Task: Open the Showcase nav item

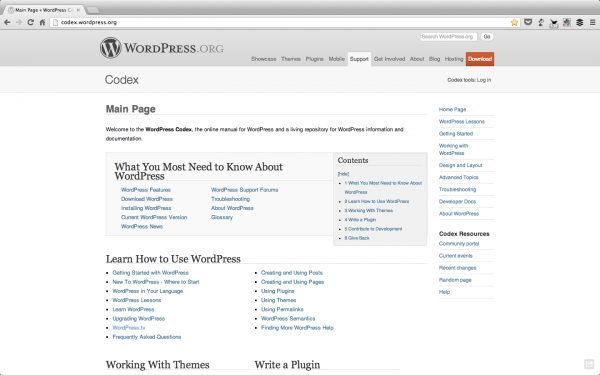Action: (x=264, y=59)
